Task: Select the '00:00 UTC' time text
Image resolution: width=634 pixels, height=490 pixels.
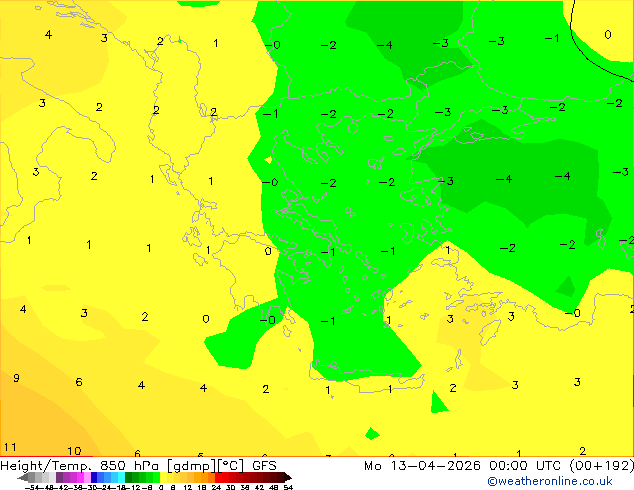Action: 525,466
